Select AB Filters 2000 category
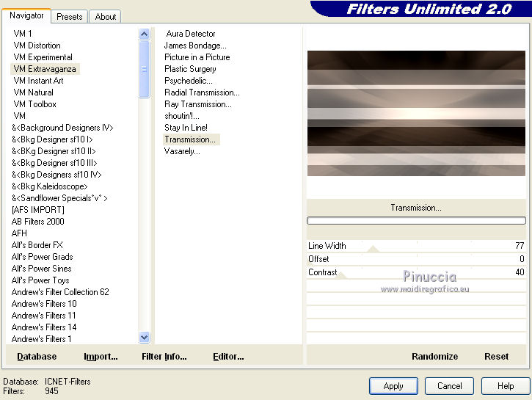 (x=37, y=222)
